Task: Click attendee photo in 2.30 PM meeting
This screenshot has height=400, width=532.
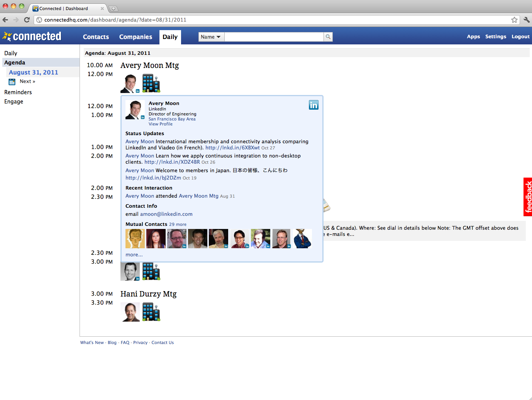Action: pos(130,271)
